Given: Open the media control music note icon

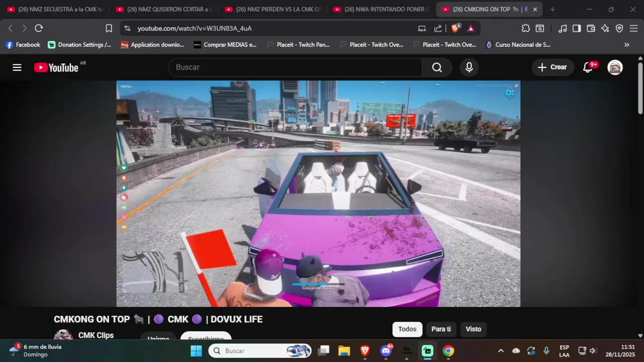Looking at the screenshot, I should point(563,28).
